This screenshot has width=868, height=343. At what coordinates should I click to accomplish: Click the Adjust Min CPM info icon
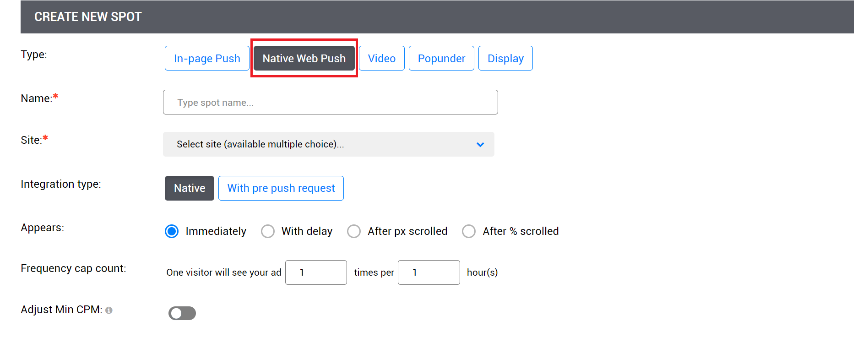pyautogui.click(x=109, y=310)
